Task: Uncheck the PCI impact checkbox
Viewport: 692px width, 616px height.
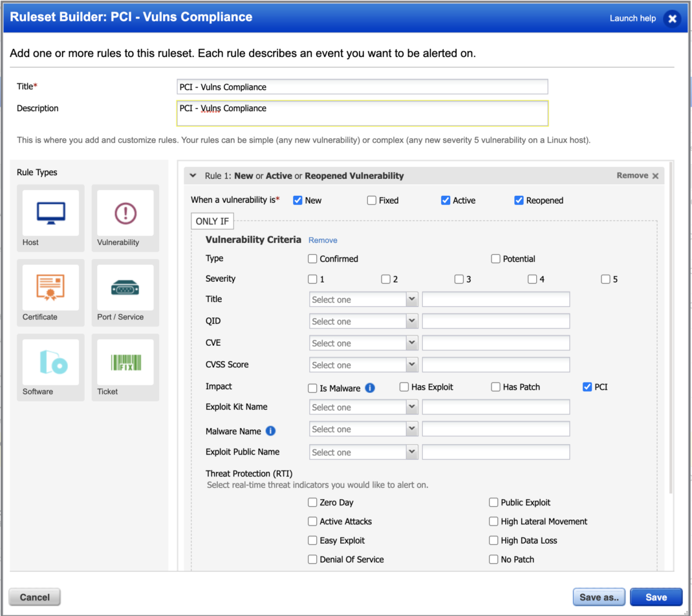Action: tap(587, 387)
